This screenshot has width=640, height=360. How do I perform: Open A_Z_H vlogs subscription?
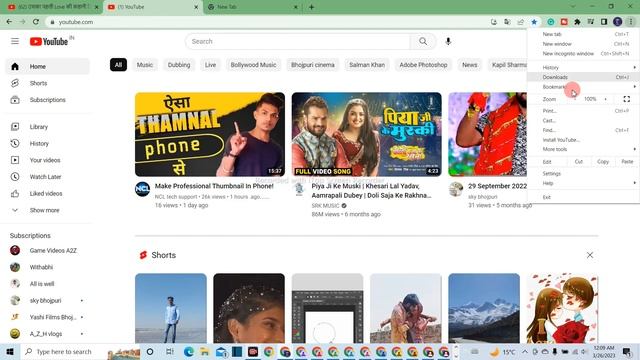47,334
